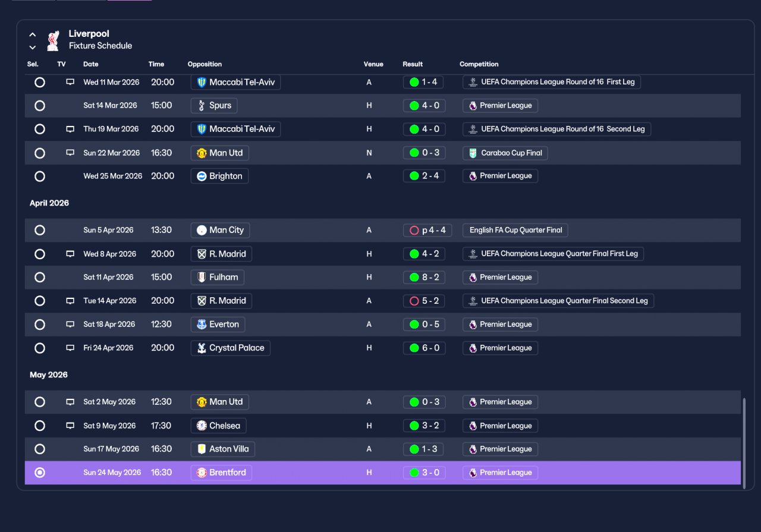Open Chelsea opposition button

coord(219,426)
